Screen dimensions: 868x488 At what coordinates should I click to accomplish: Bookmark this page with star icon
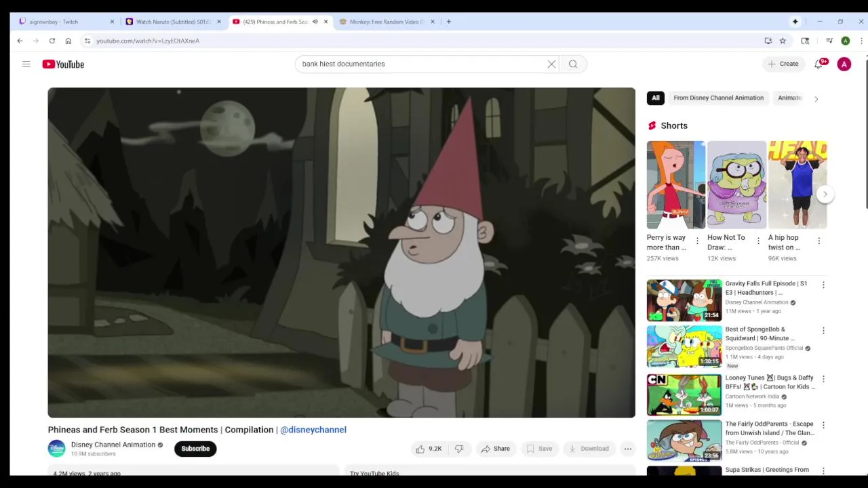[783, 41]
